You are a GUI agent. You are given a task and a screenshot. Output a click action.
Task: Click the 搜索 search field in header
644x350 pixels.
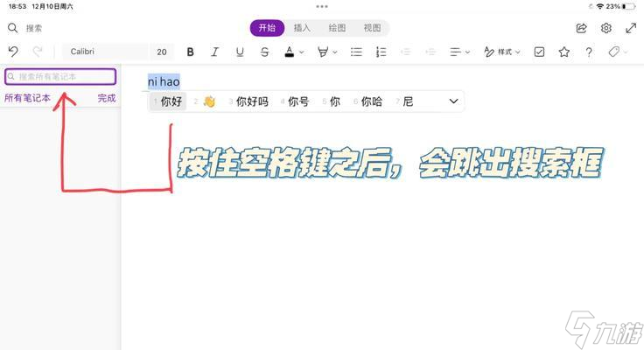point(34,28)
